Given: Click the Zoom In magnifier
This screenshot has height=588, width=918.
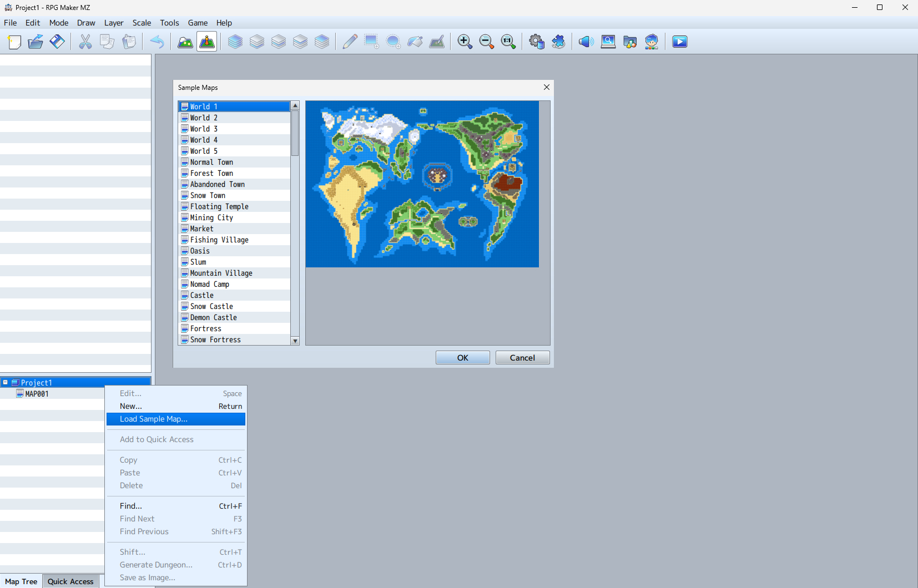Looking at the screenshot, I should coord(465,42).
